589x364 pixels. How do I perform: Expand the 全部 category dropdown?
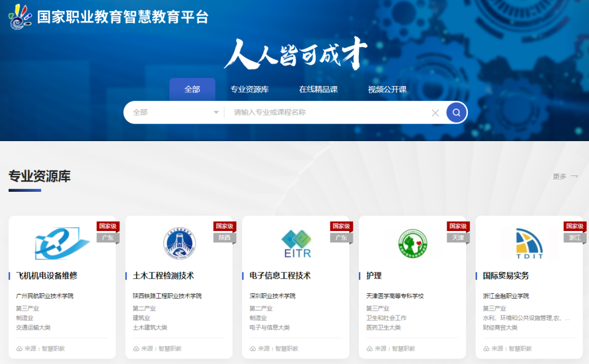coord(173,112)
